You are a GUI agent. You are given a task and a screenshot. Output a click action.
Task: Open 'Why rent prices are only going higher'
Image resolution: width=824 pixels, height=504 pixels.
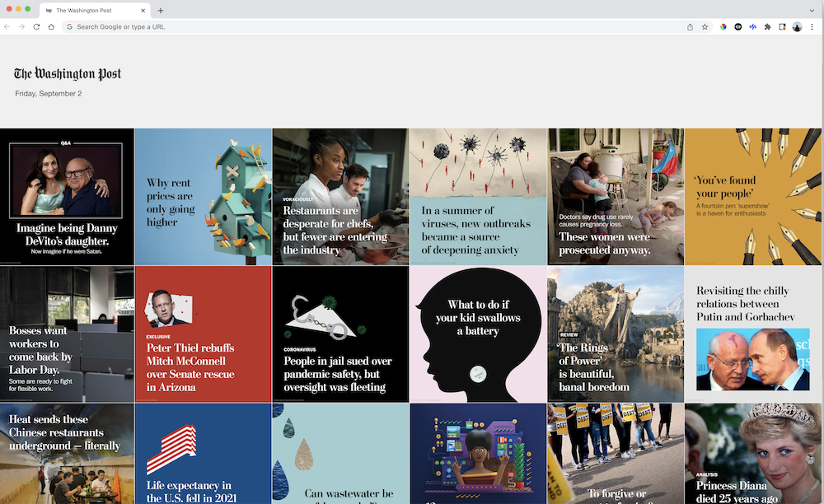[x=204, y=197]
